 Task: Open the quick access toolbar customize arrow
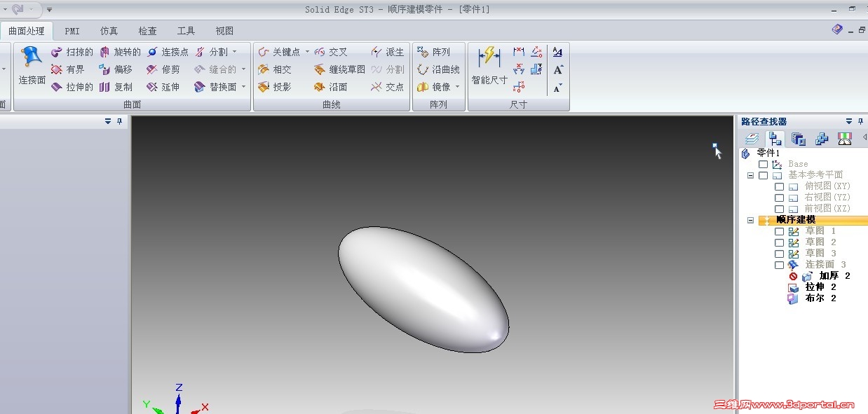click(49, 9)
